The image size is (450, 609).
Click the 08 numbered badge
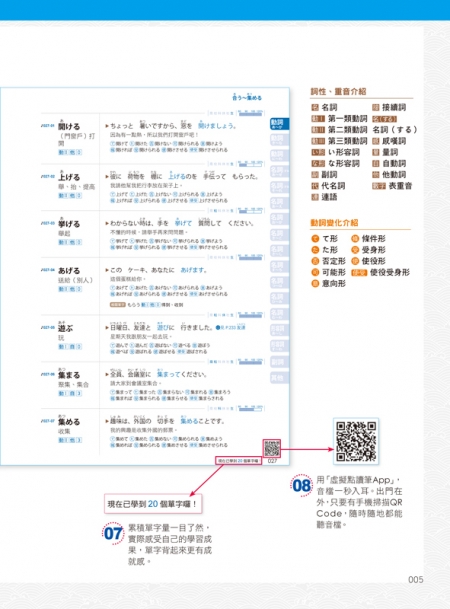click(x=301, y=485)
